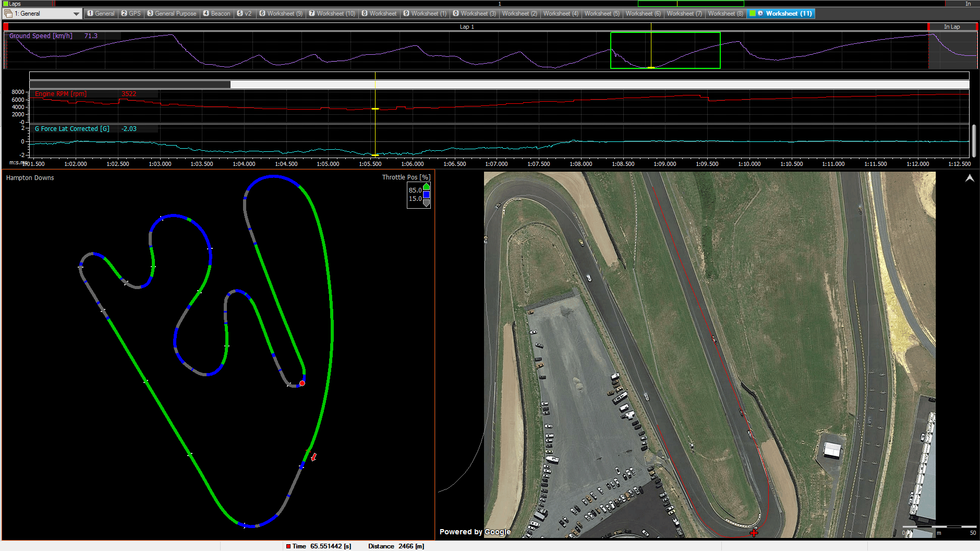Select the In Lap segment in lap bar
980x551 pixels.
point(952,27)
